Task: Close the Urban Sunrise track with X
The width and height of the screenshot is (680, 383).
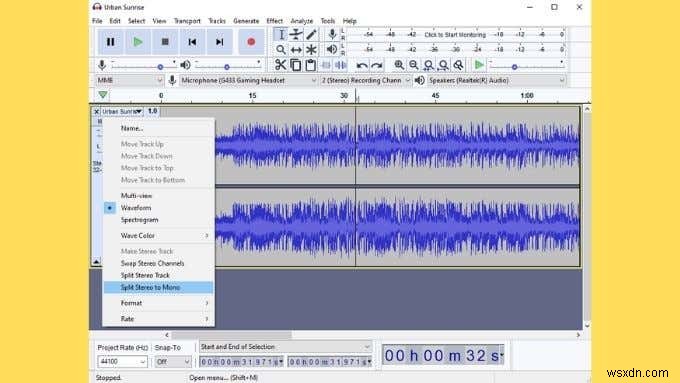Action: coord(96,111)
